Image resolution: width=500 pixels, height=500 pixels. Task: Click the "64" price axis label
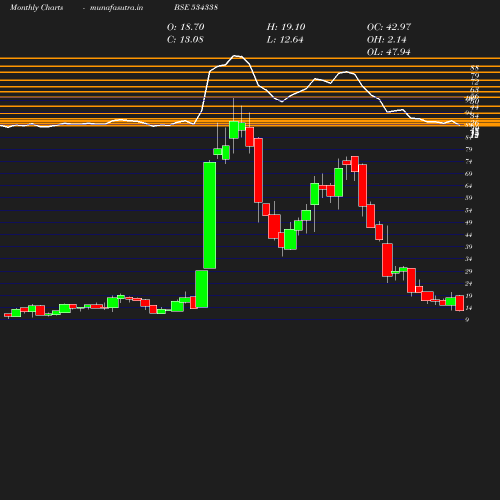[469, 186]
